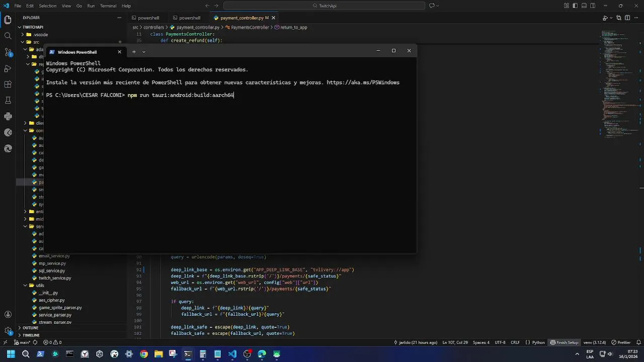This screenshot has width=644, height=362.
Task: Open the Manage gear in activity bar
Action: coord(8,331)
